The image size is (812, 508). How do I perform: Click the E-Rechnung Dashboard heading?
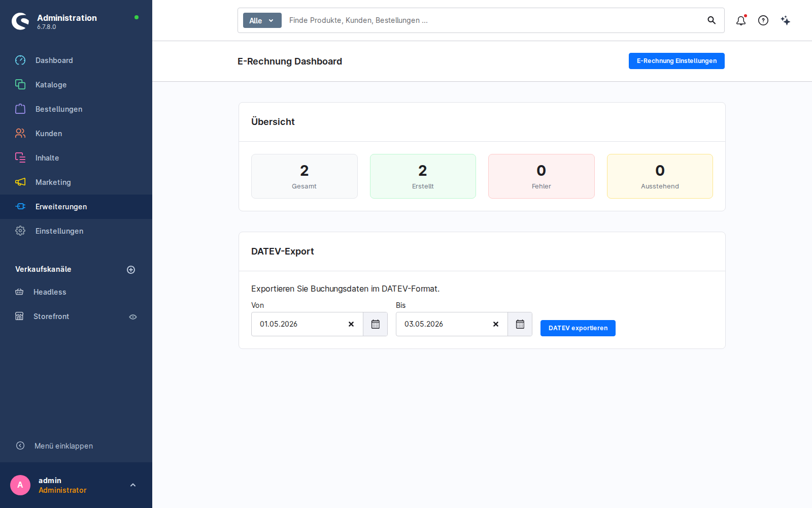(290, 61)
